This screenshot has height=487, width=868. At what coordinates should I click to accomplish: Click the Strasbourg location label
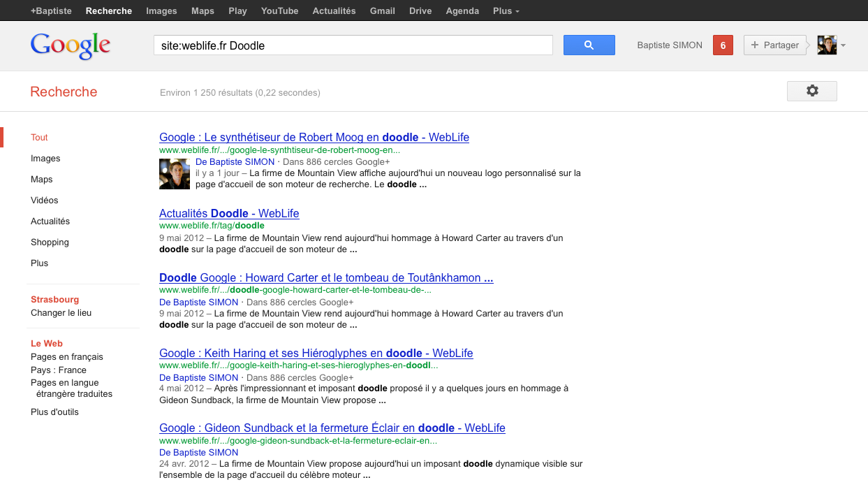54,300
